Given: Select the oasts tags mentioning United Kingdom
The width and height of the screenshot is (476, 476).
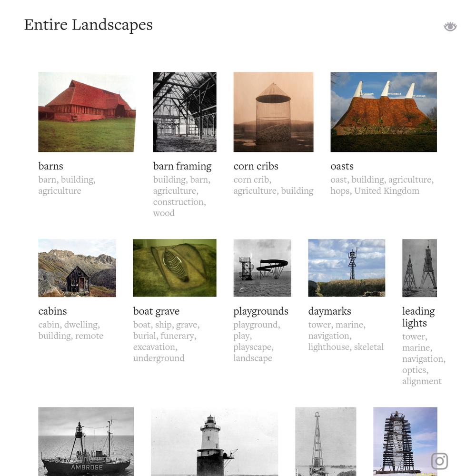Looking at the screenshot, I should click(x=382, y=185).
